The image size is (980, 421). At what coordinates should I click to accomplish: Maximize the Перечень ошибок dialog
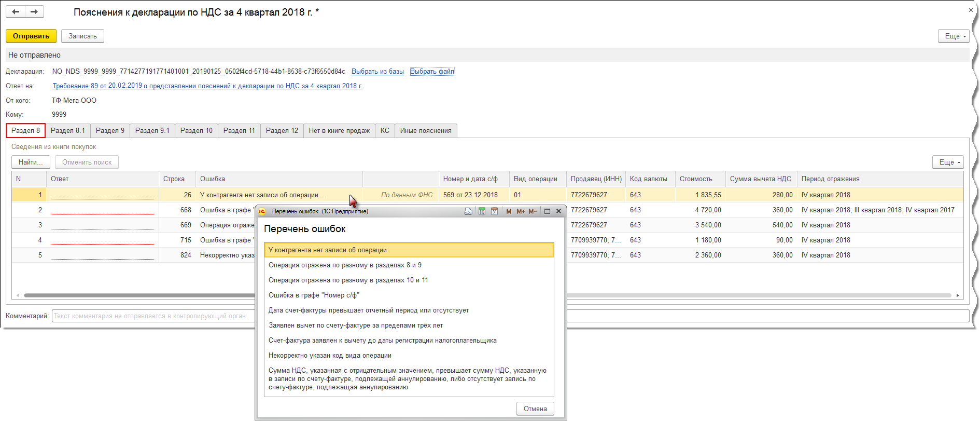[547, 211]
